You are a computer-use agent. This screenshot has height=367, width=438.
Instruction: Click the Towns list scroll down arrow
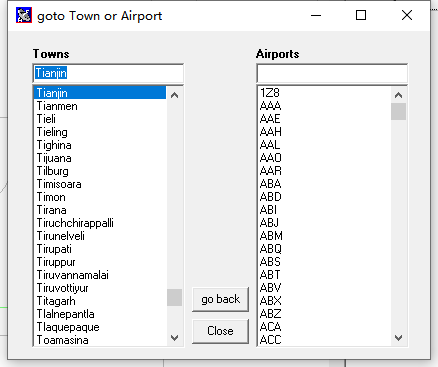(x=174, y=338)
